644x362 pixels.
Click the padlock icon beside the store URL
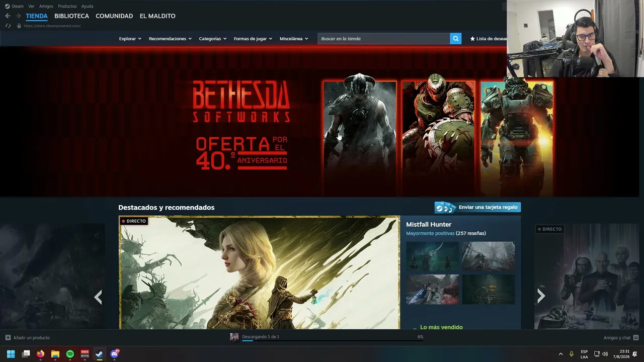coord(19,26)
